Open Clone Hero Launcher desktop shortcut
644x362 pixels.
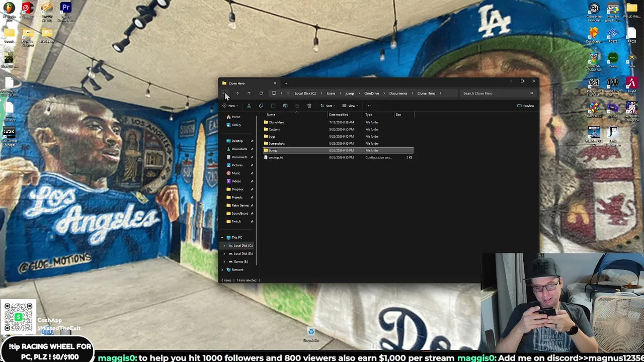click(594, 12)
